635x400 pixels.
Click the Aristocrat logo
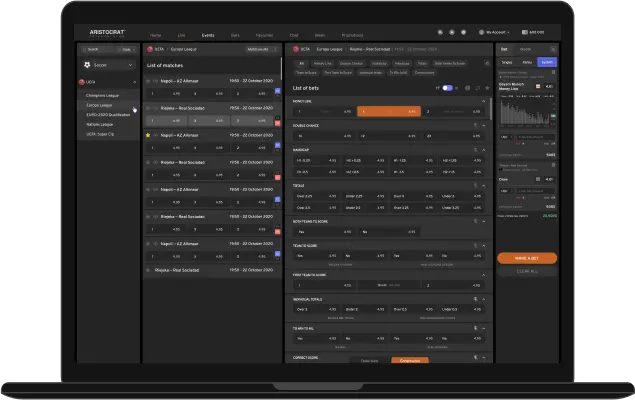[x=107, y=33]
